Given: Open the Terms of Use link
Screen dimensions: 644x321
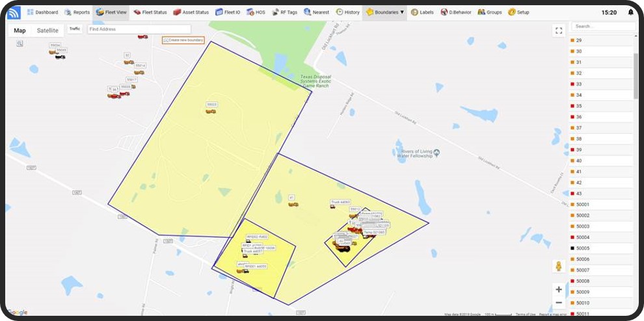Looking at the screenshot, I should click(526, 314).
